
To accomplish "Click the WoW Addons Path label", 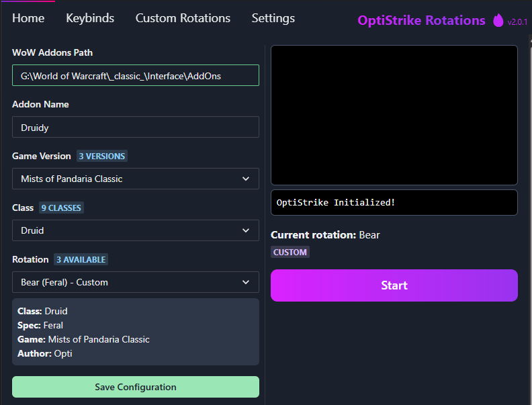I will point(52,52).
